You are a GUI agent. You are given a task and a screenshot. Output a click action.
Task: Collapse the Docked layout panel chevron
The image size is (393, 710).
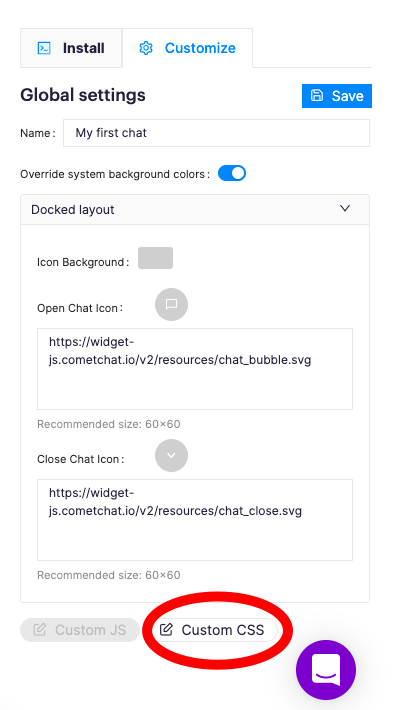point(345,208)
